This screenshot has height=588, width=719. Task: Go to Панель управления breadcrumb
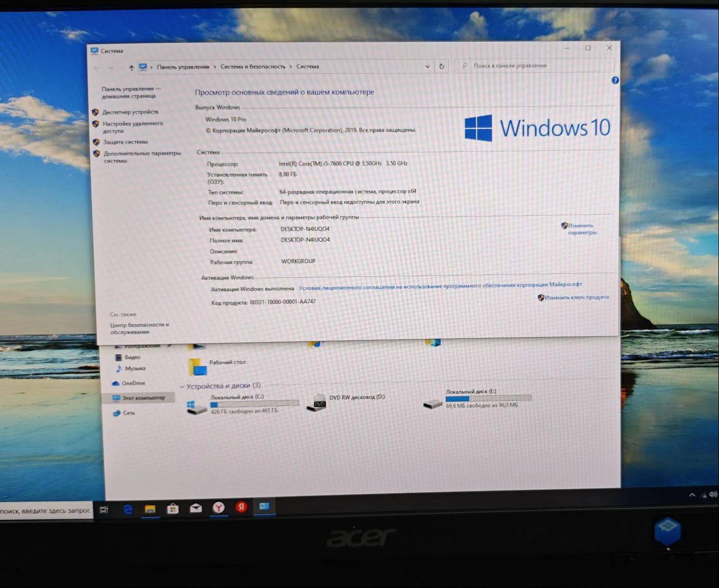[183, 67]
